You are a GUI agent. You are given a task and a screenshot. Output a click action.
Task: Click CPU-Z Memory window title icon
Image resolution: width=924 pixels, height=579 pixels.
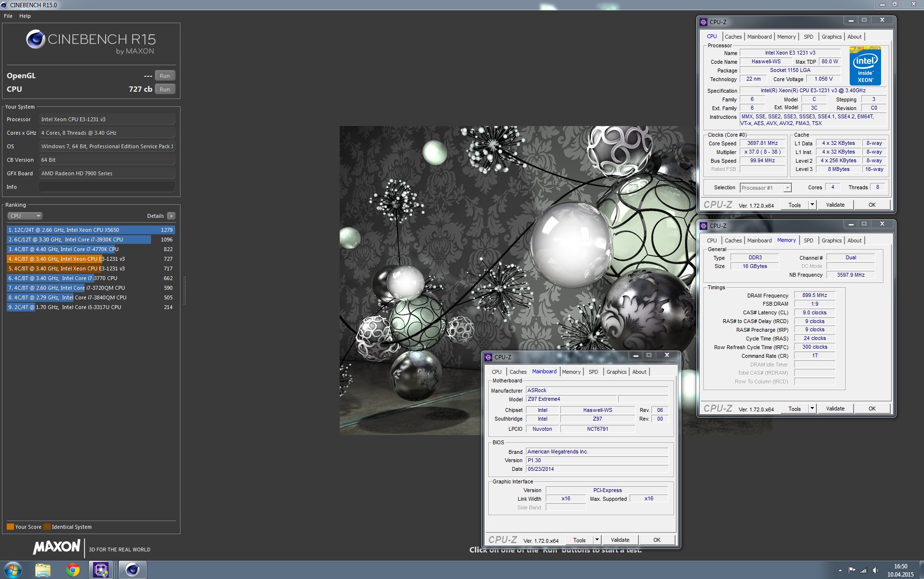click(x=703, y=226)
